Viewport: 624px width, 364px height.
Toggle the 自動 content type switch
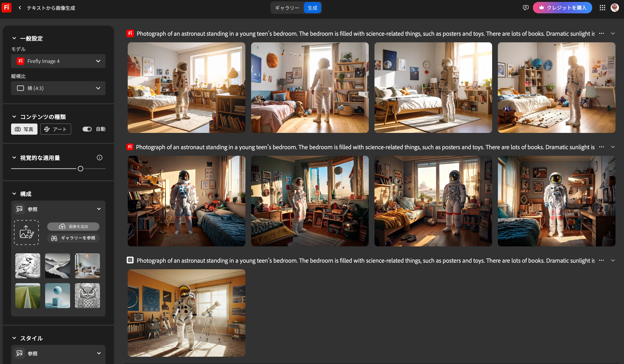tap(87, 129)
